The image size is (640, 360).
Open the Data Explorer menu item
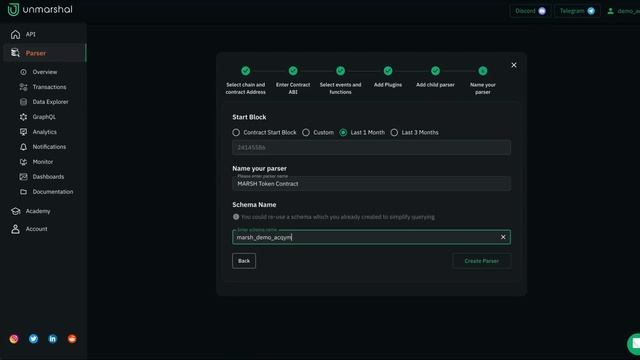(51, 102)
